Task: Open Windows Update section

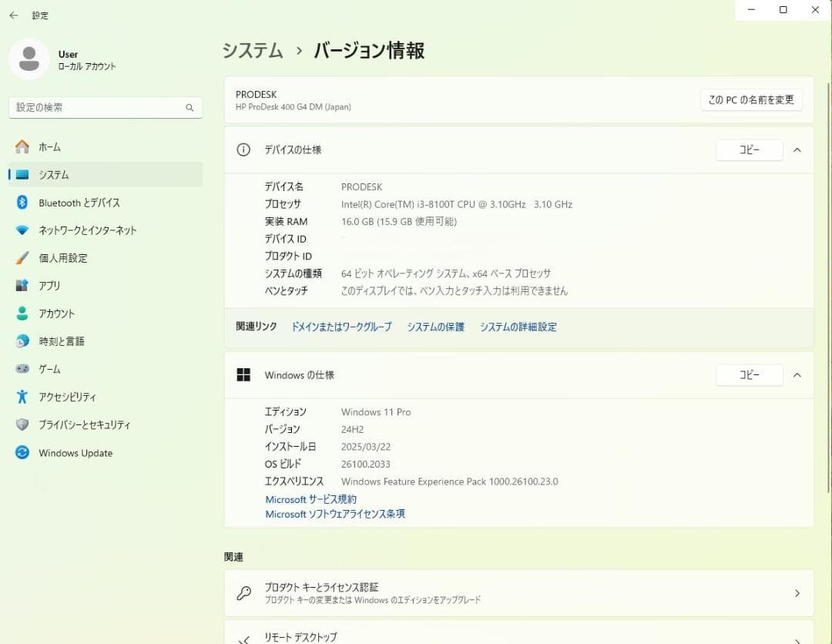Action: click(106, 452)
